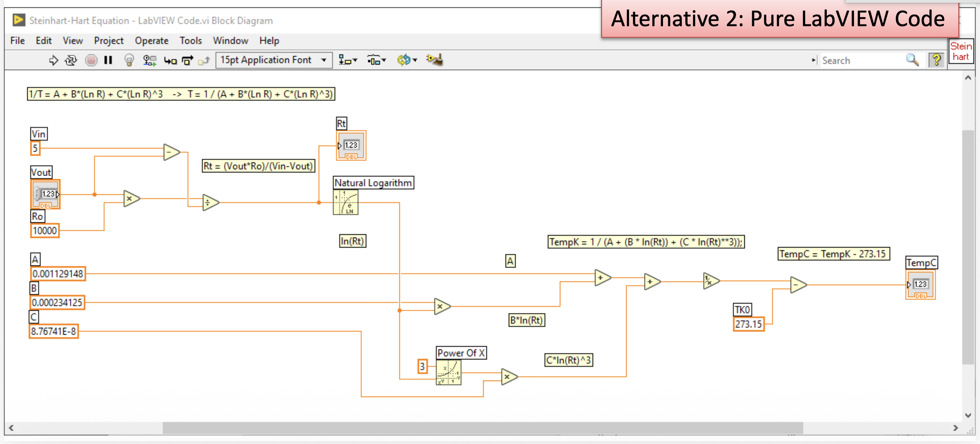Select the Natural Logarithm function node
This screenshot has height=444, width=980.
pos(345,202)
